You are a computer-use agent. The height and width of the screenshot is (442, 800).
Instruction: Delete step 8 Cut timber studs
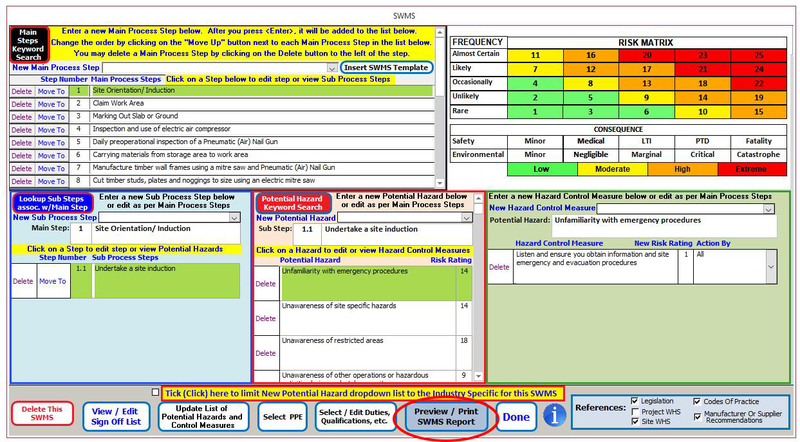[22, 181]
